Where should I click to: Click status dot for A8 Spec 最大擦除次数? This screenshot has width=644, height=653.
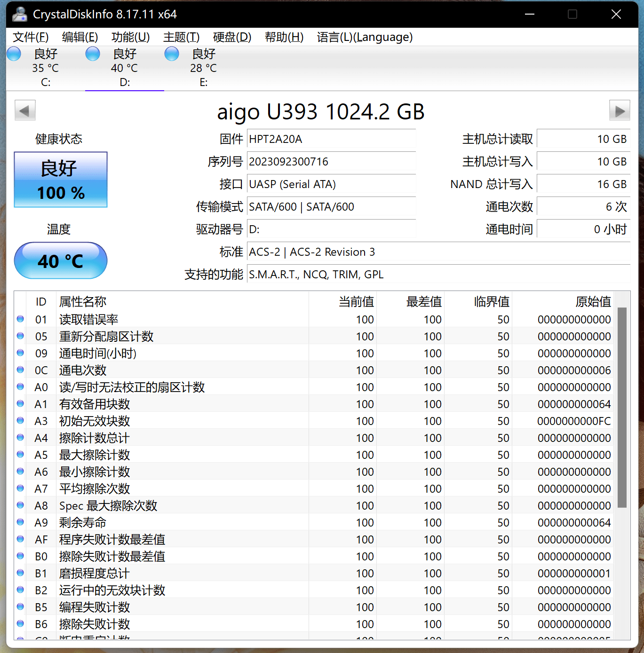20,505
